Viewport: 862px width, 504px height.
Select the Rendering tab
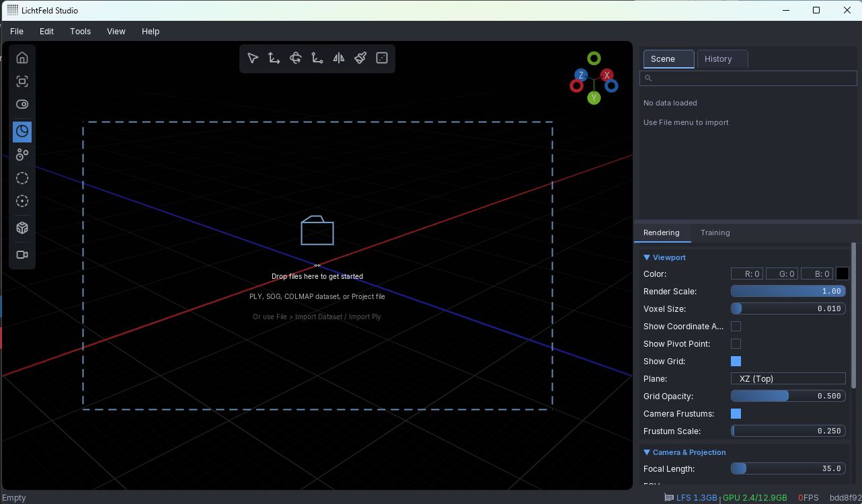coord(662,233)
